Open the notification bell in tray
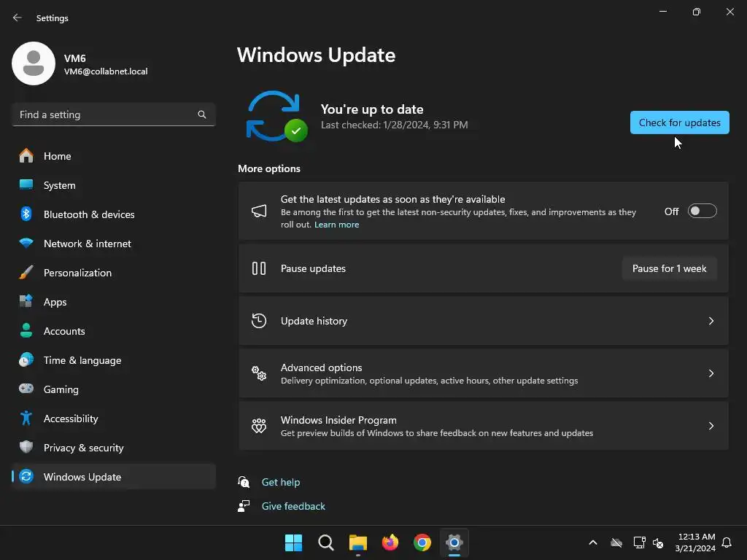This screenshot has width=747, height=560. pyautogui.click(x=727, y=542)
